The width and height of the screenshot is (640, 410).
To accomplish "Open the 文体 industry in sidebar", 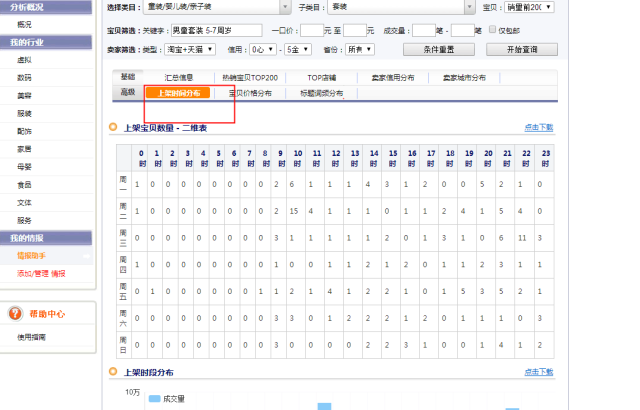I will pyautogui.click(x=24, y=203).
